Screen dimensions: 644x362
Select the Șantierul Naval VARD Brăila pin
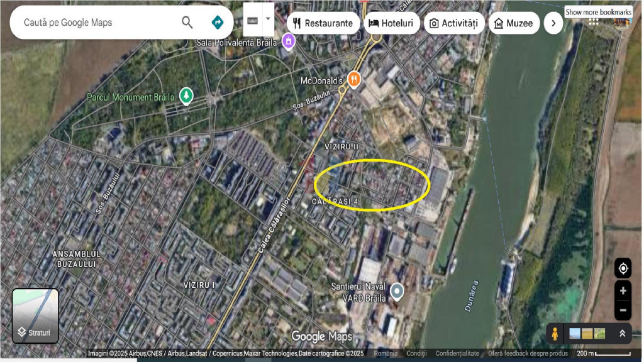click(x=397, y=292)
